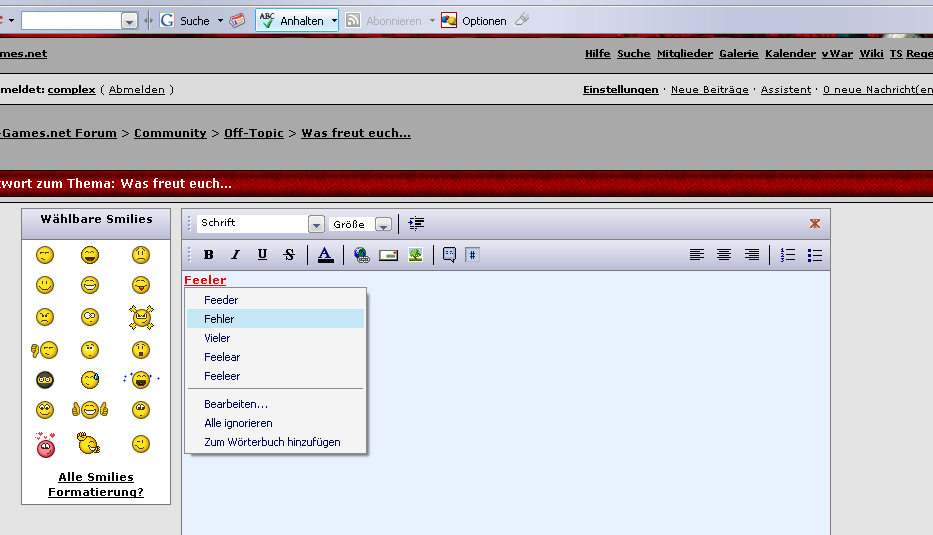Open the vWar link
This screenshot has height=535, width=933.
[837, 54]
